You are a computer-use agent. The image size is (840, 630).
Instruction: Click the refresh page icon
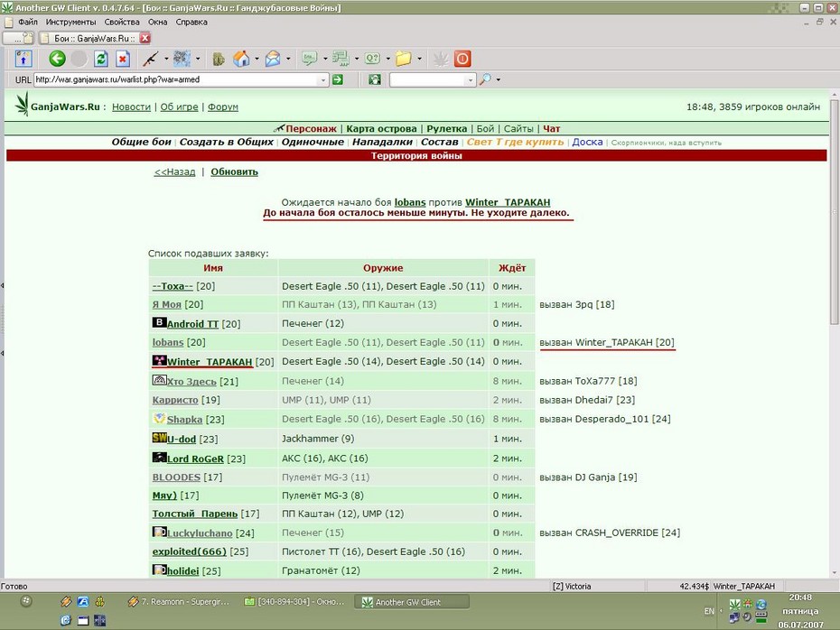point(101,59)
